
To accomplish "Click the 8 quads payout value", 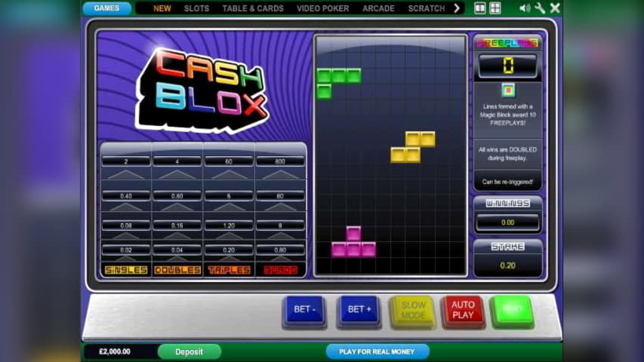I will [x=280, y=225].
